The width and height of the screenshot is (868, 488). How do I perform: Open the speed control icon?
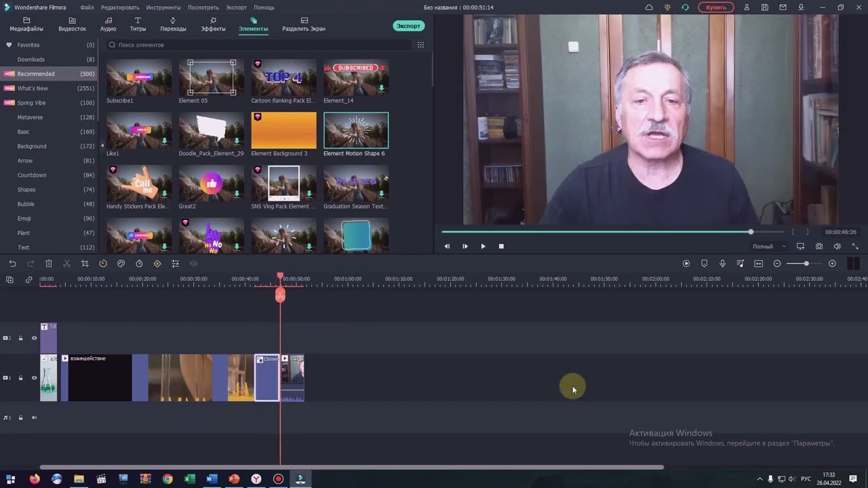click(x=103, y=264)
